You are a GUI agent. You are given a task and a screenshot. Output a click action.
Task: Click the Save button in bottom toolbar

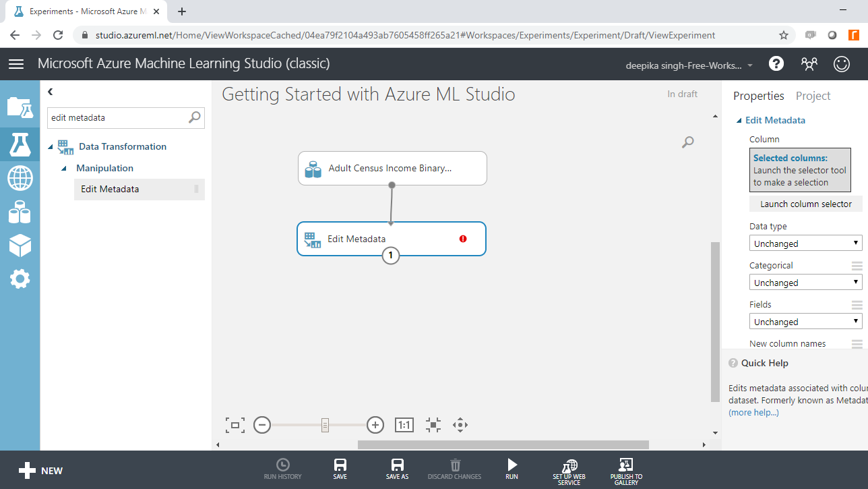click(340, 469)
